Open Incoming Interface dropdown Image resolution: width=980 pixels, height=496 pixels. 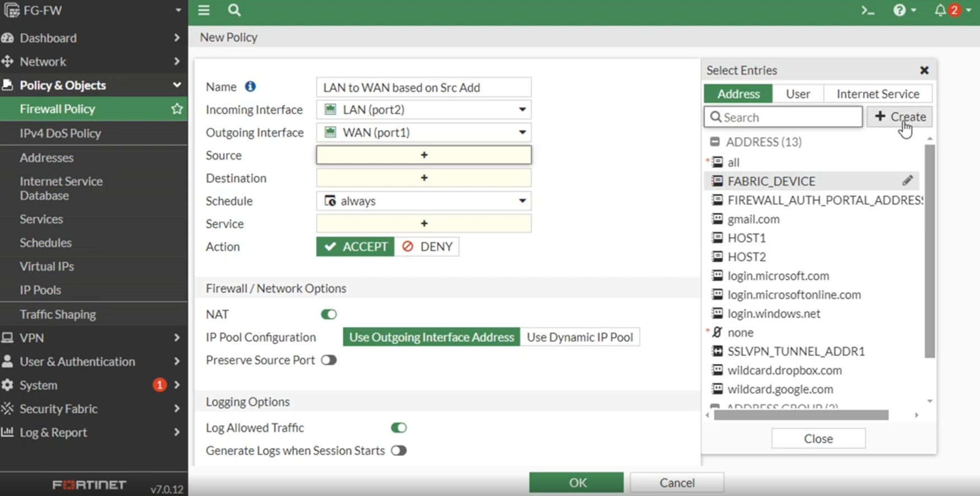(423, 110)
